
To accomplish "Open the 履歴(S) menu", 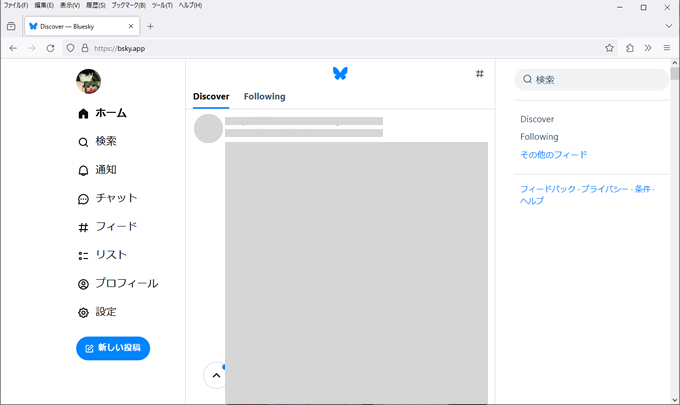I will (x=95, y=5).
